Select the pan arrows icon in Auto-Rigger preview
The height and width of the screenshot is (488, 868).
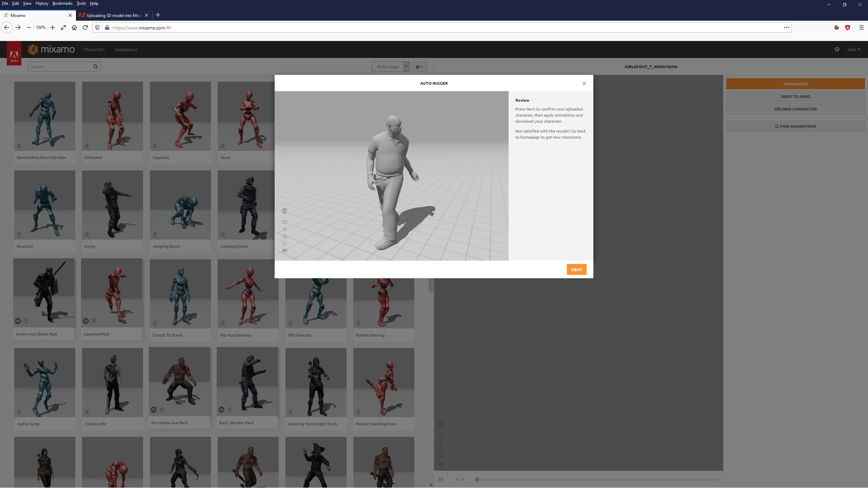pyautogui.click(x=284, y=229)
